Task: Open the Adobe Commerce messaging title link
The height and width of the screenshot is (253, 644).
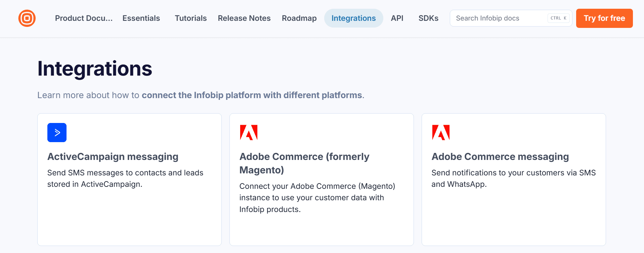Action: tap(500, 157)
